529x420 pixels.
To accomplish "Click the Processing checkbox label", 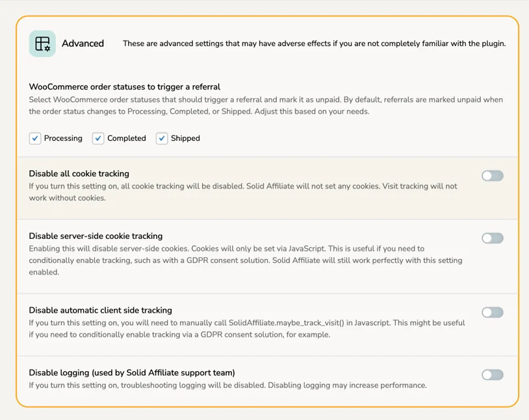I will (x=63, y=138).
